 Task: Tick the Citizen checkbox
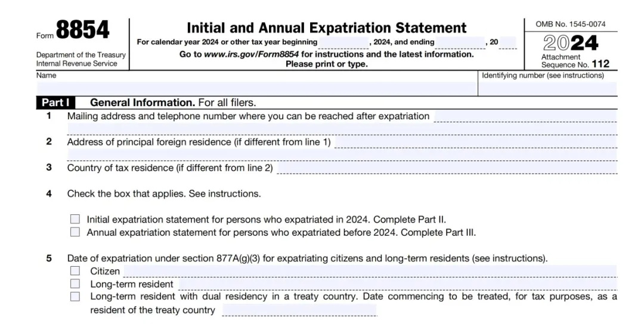(x=75, y=271)
